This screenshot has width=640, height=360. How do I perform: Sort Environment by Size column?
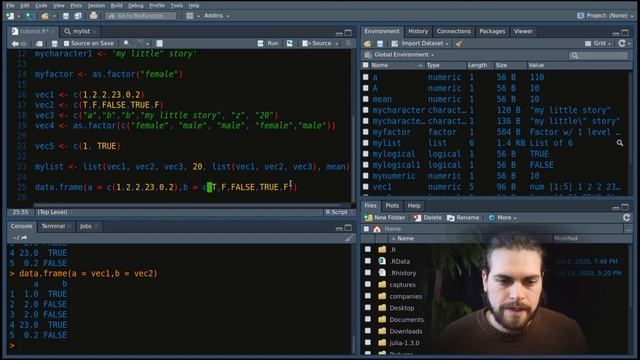point(501,65)
